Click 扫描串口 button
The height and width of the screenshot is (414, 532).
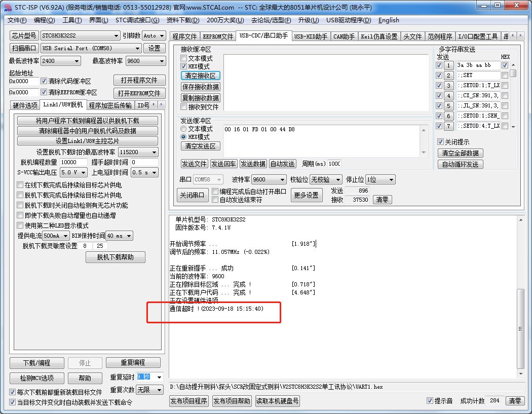tap(24, 48)
